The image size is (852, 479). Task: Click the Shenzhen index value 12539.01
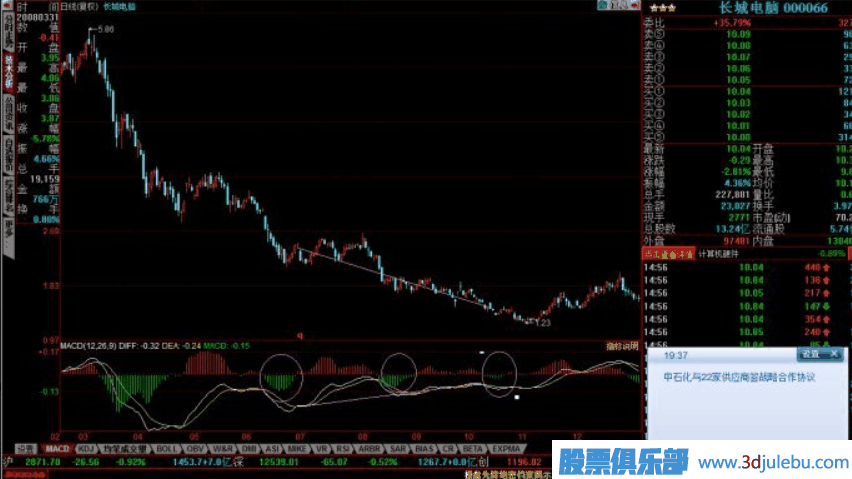coord(279,462)
